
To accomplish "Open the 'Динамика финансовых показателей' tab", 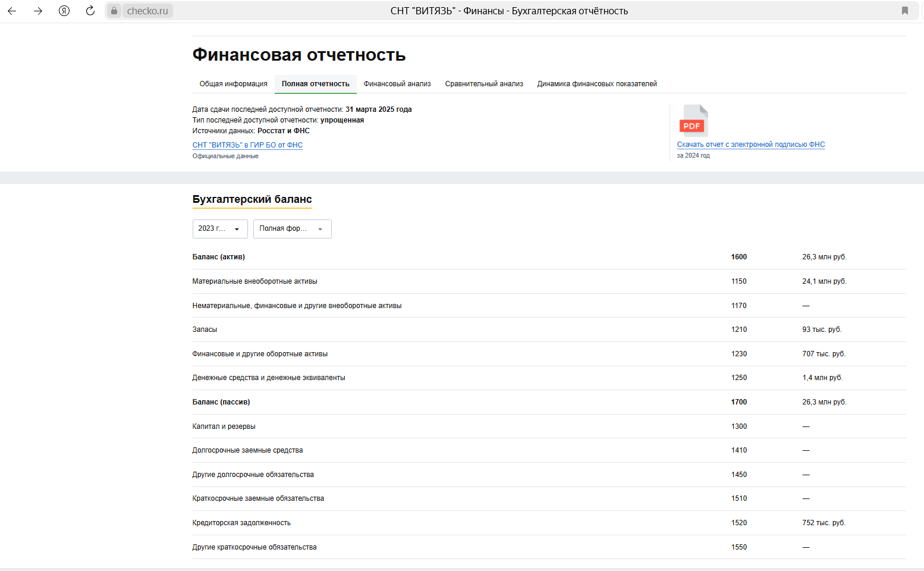I will [x=597, y=84].
